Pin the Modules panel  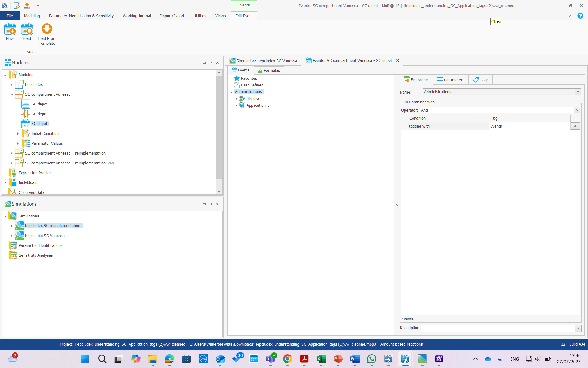[x=211, y=63]
